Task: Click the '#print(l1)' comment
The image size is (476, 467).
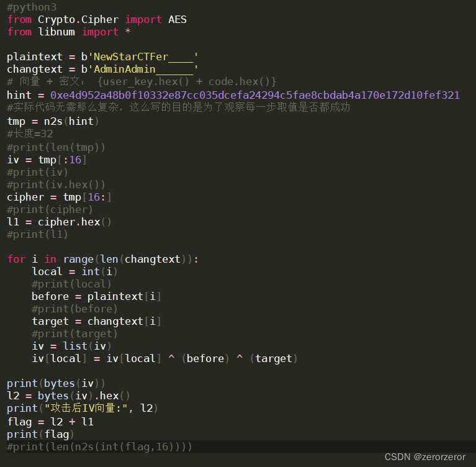Action: [x=37, y=235]
